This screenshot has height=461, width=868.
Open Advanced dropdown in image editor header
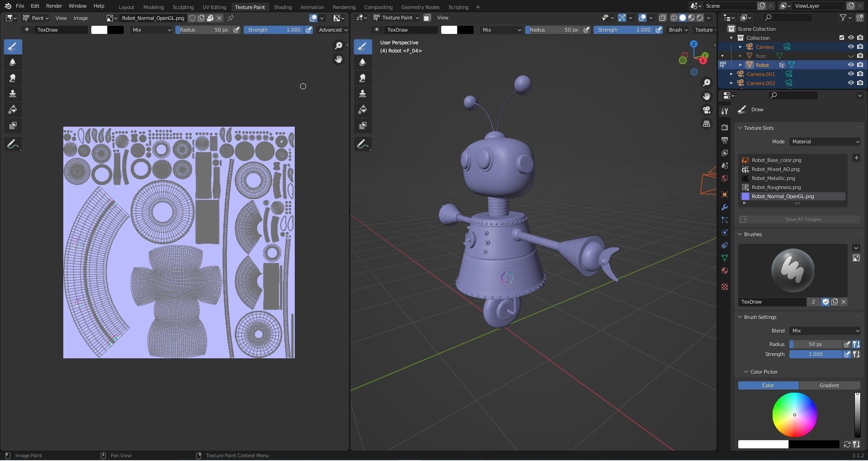333,30
